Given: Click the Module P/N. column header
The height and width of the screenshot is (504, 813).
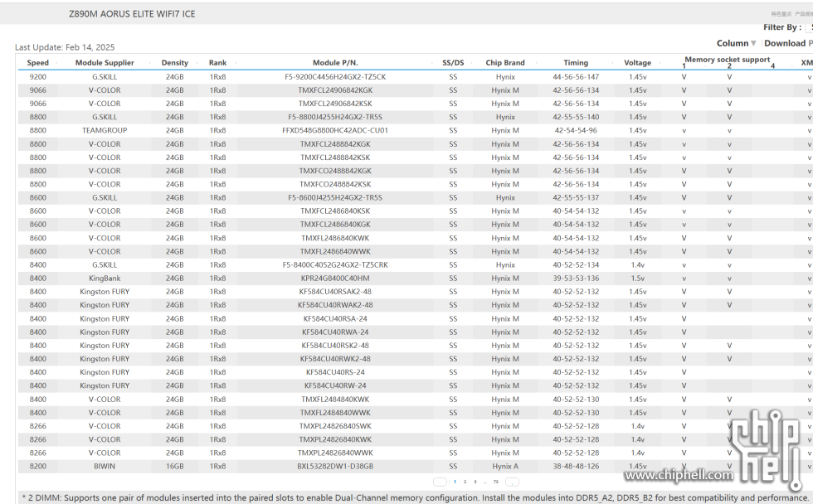Looking at the screenshot, I should pos(335,63).
